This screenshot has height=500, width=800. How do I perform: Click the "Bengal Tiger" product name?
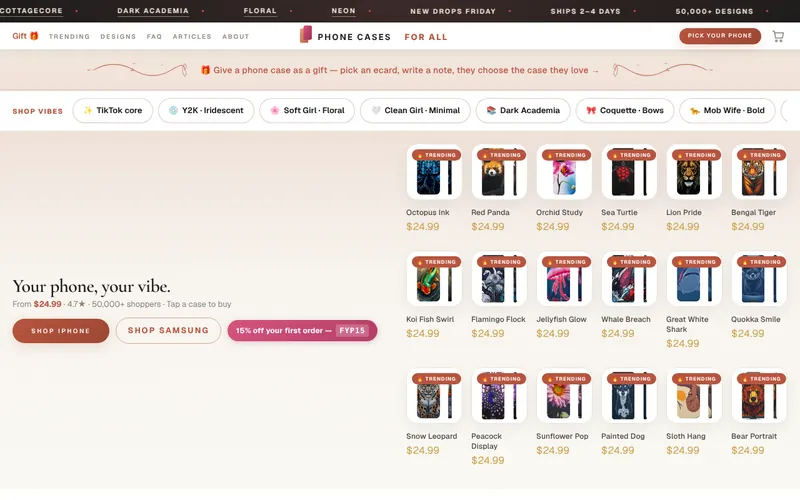[x=753, y=213]
